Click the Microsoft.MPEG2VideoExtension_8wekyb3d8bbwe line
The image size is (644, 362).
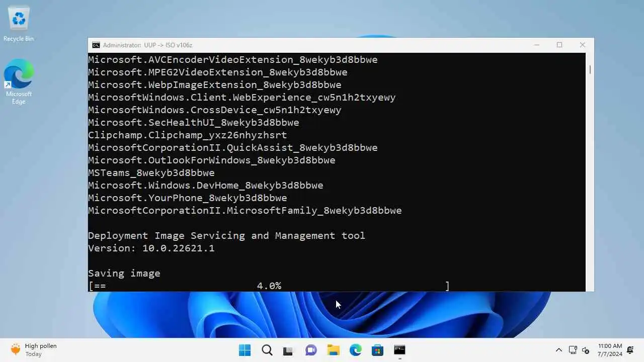point(218,72)
